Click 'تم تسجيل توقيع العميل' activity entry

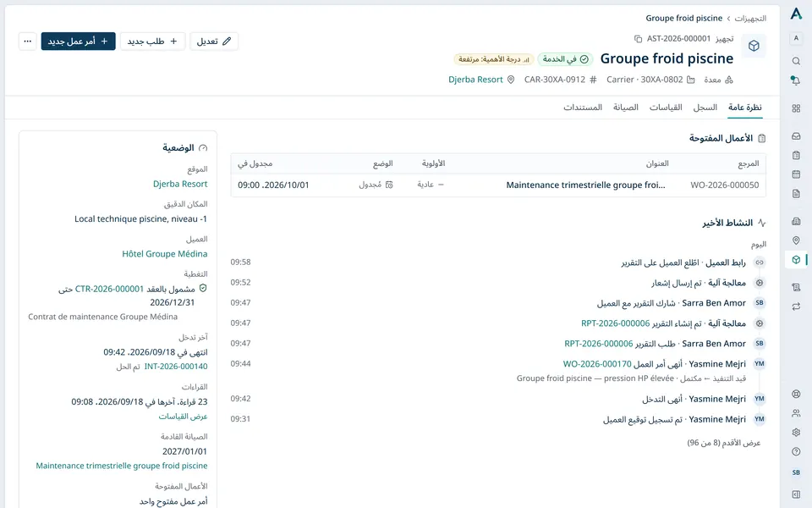click(498, 419)
